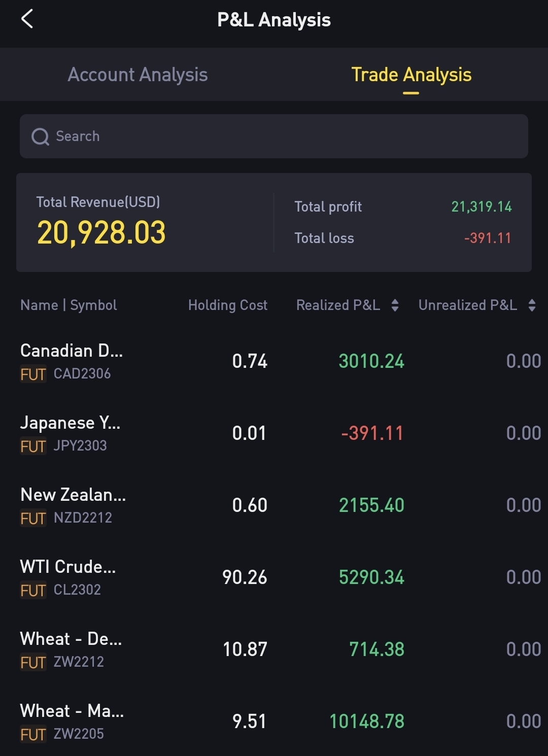Tap FUT badge beside JPY2303
548x756 pixels.
click(x=33, y=446)
